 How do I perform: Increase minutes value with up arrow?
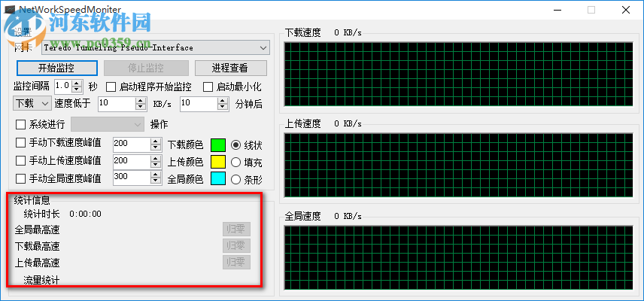(223, 100)
